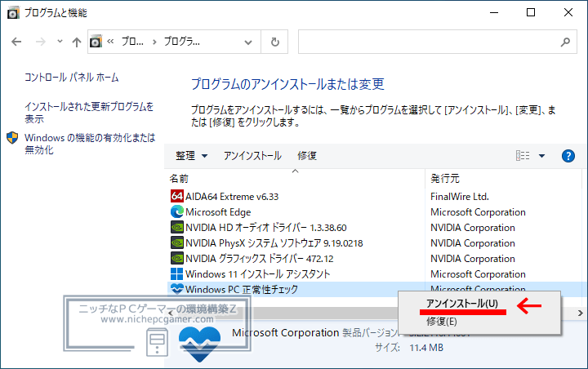Click アンインストール toolbar button
Viewport: 588px width, 369px height.
pos(252,156)
